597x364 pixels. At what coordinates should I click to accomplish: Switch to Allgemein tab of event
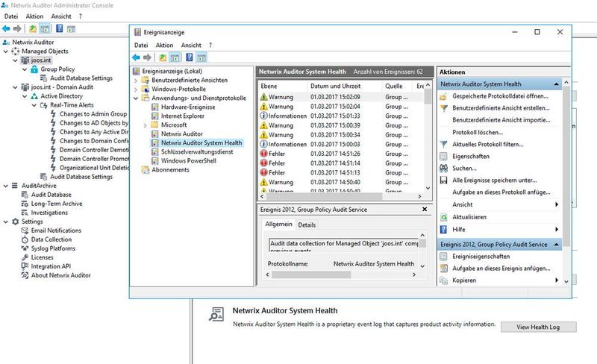tap(278, 225)
